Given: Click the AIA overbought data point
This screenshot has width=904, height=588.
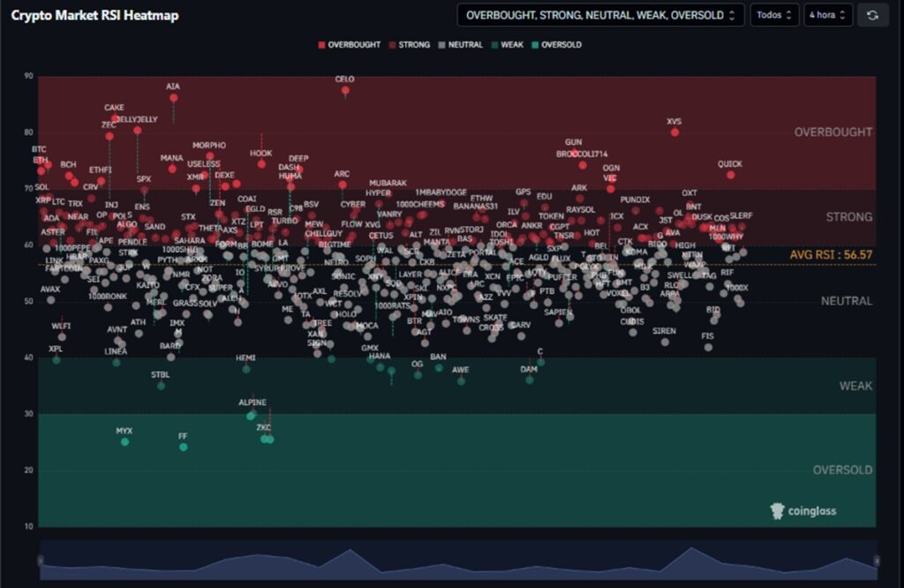Looking at the screenshot, I should tap(174, 97).
